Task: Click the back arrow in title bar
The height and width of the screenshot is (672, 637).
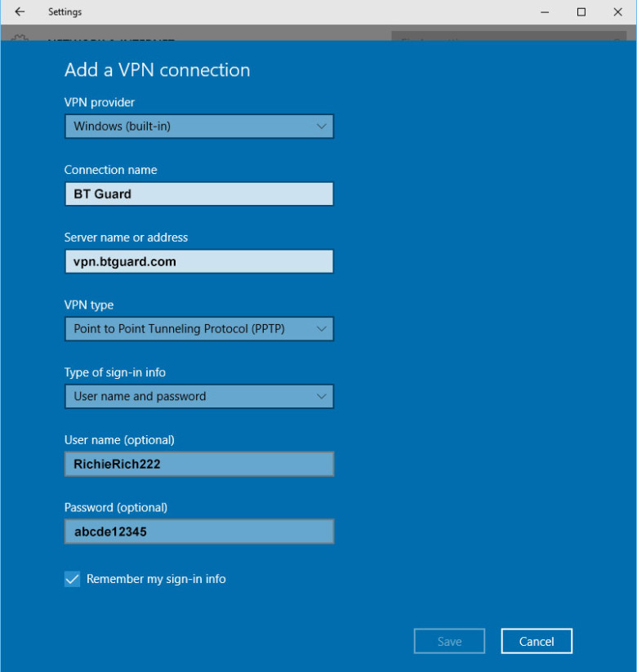Action: click(20, 12)
